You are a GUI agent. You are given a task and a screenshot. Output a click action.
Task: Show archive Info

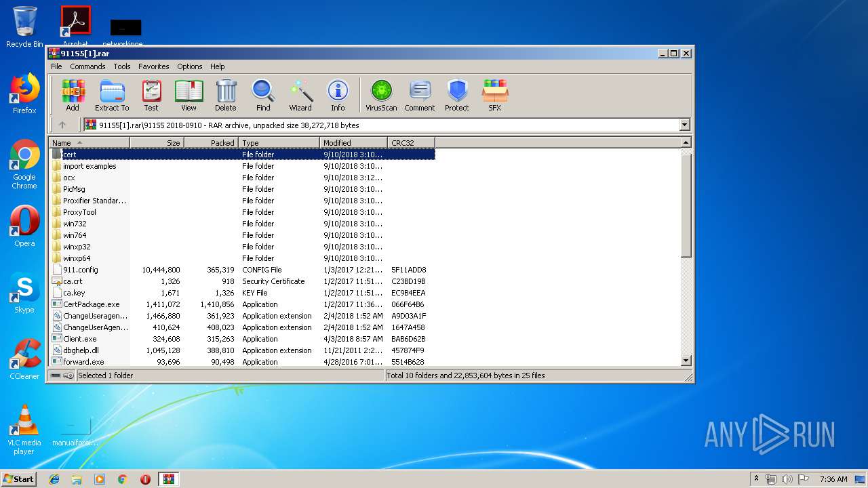[x=338, y=95]
